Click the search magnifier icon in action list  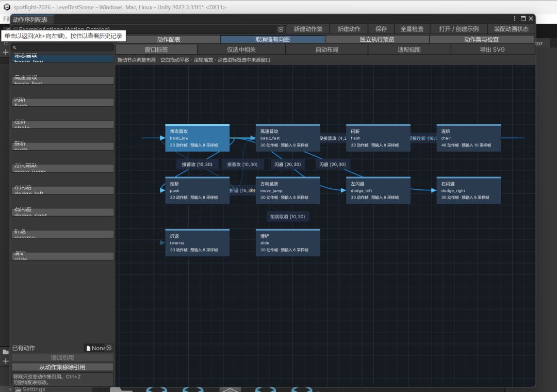(x=14, y=47)
